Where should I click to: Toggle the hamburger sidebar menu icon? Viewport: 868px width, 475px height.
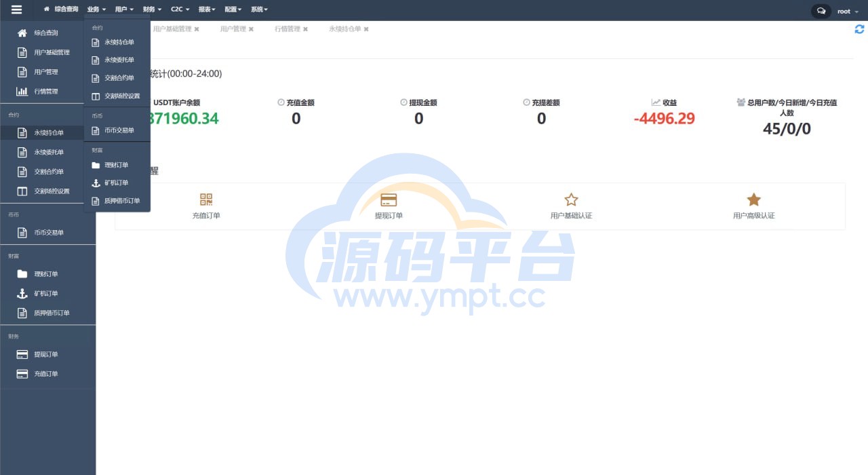pyautogui.click(x=17, y=9)
